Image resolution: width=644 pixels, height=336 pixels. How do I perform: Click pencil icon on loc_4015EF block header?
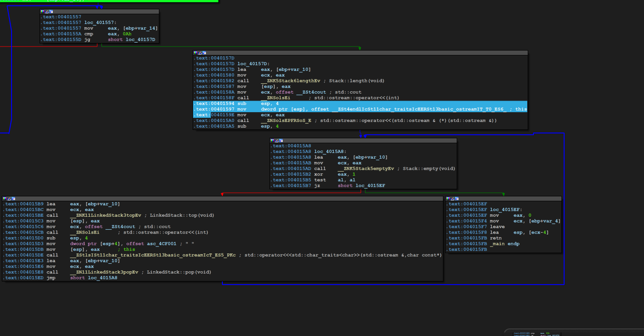[453, 199]
